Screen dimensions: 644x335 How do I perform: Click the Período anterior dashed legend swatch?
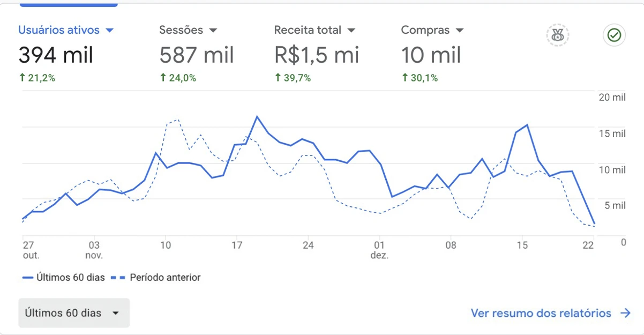click(x=118, y=278)
